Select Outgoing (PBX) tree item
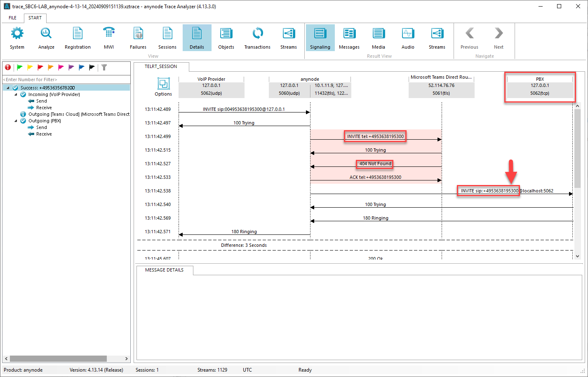 click(45, 121)
